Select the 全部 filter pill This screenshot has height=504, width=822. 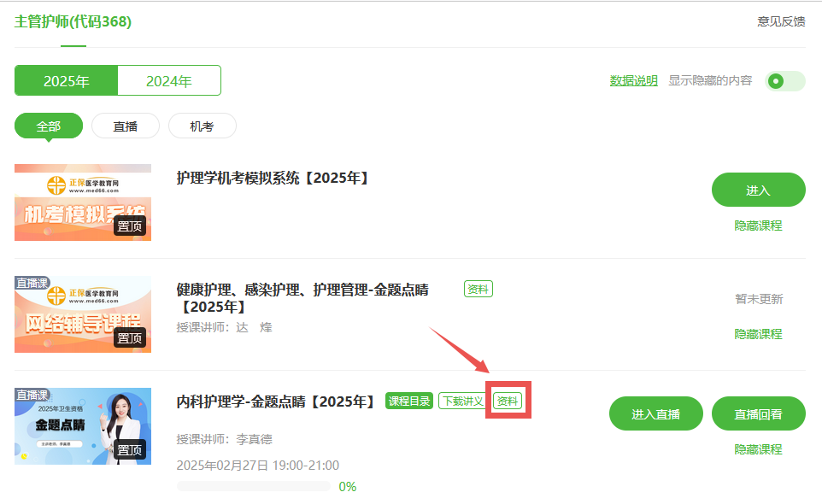(48, 126)
